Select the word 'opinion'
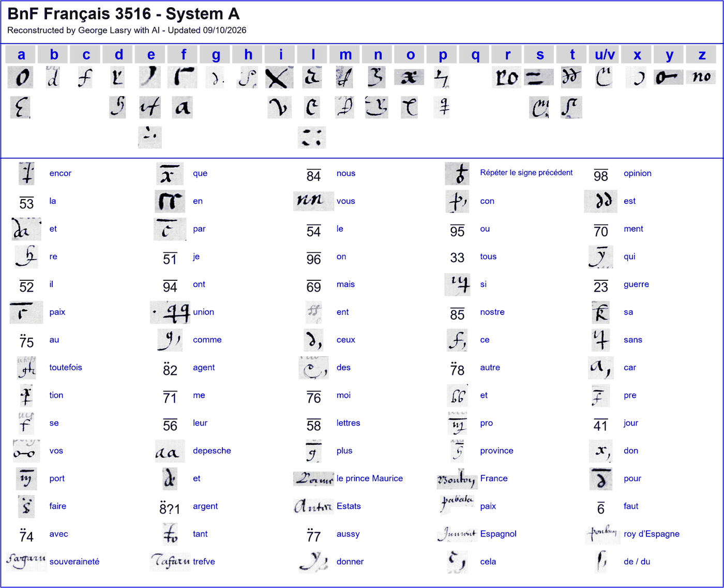 (x=637, y=173)
